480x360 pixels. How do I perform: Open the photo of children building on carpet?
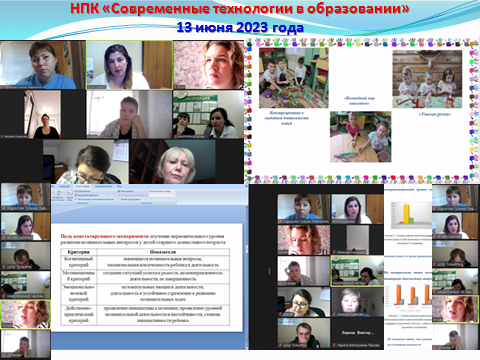[x=294, y=78]
